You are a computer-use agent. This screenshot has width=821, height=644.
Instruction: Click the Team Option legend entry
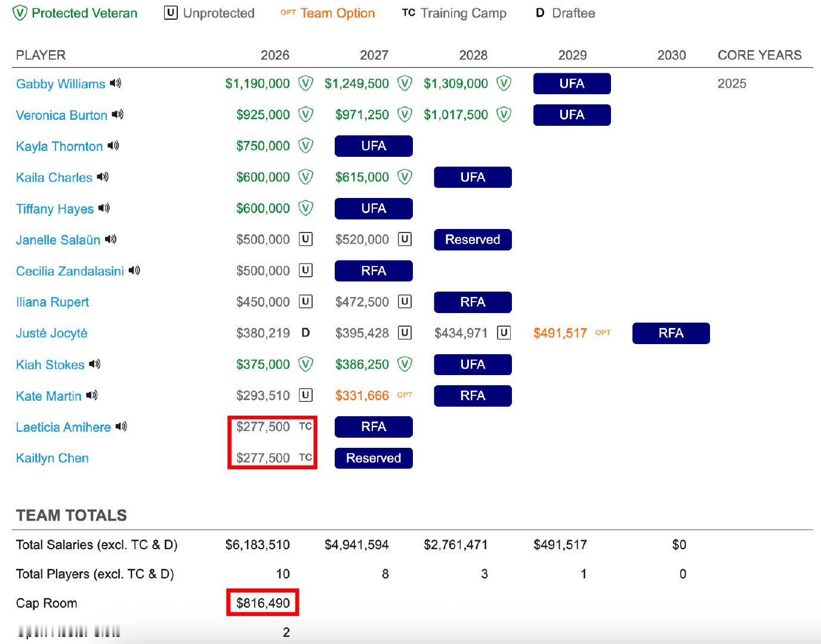[x=328, y=13]
